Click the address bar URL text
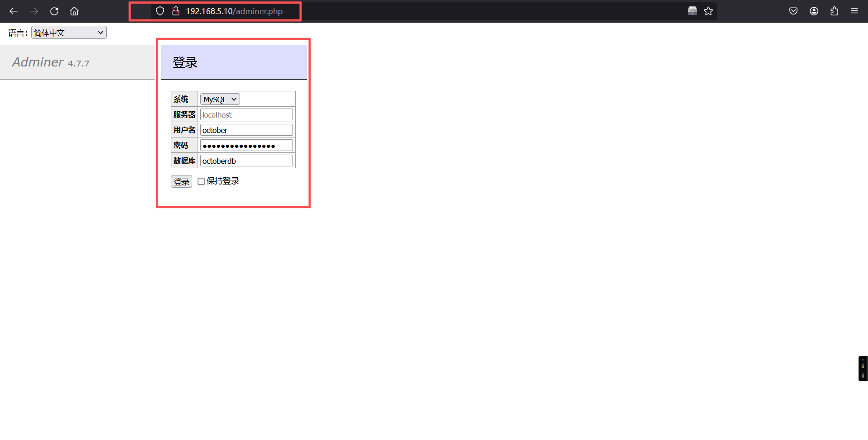The image size is (868, 440). [x=234, y=11]
